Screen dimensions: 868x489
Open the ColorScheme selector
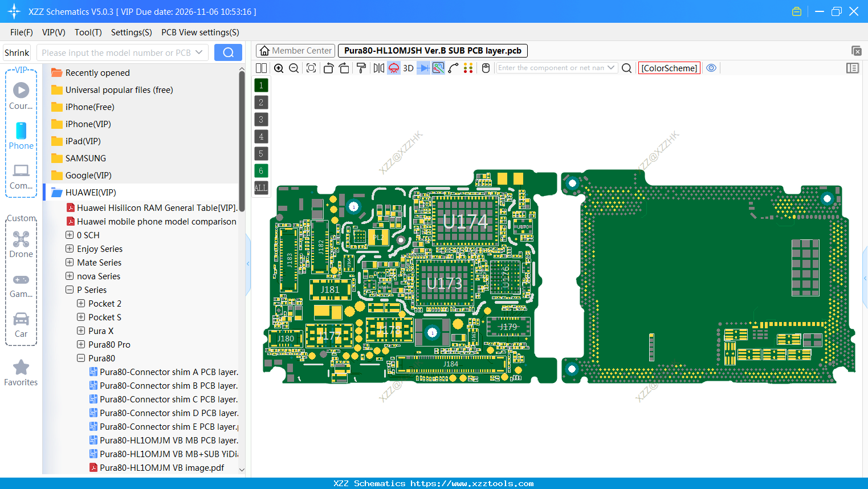(x=669, y=67)
